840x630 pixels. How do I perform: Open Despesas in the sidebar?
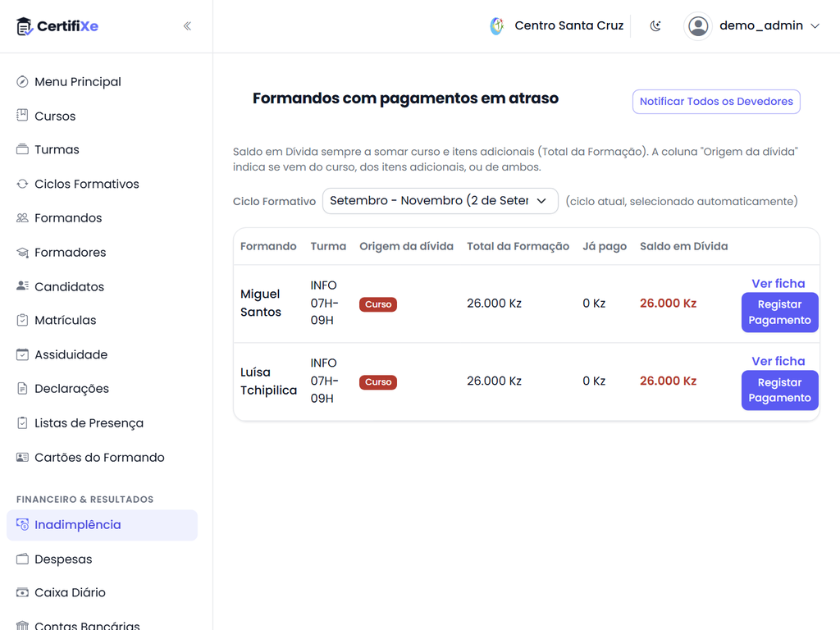[102, 559]
